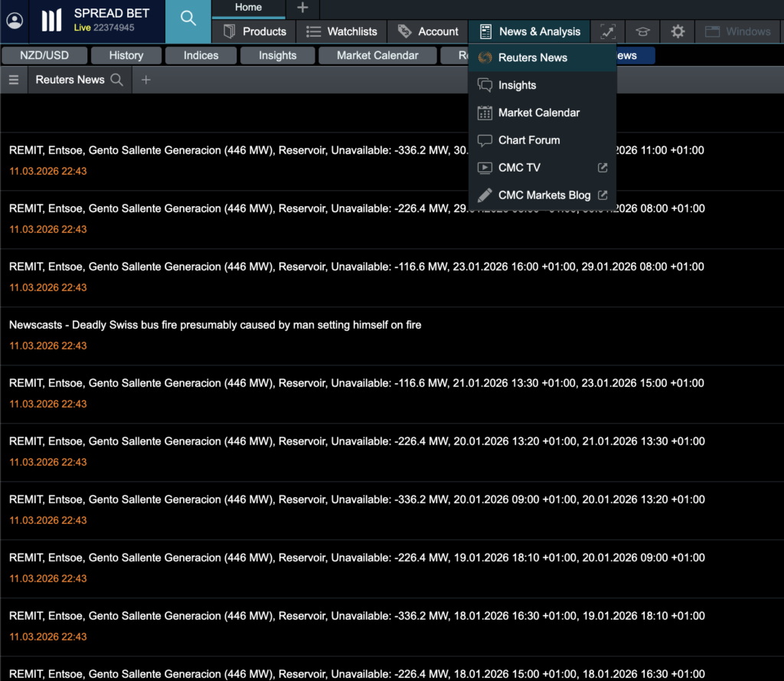Open the education graduation-cap icon
The width and height of the screenshot is (784, 681).
pos(642,31)
